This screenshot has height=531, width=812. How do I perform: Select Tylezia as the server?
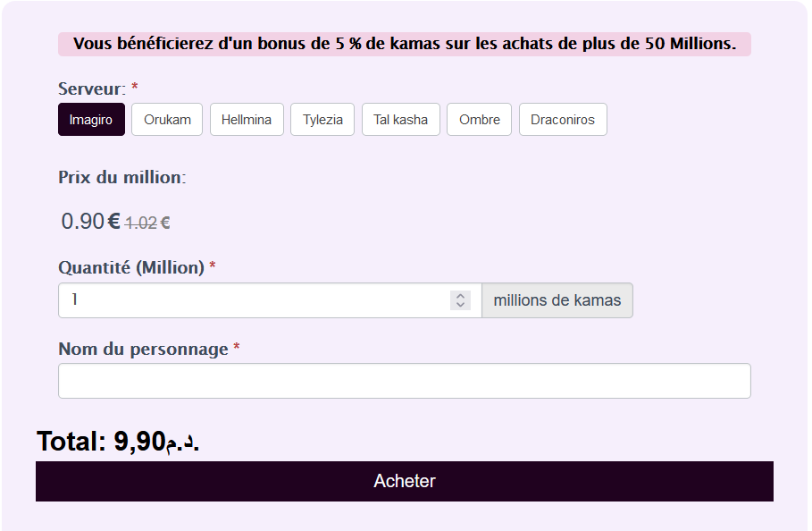322,119
